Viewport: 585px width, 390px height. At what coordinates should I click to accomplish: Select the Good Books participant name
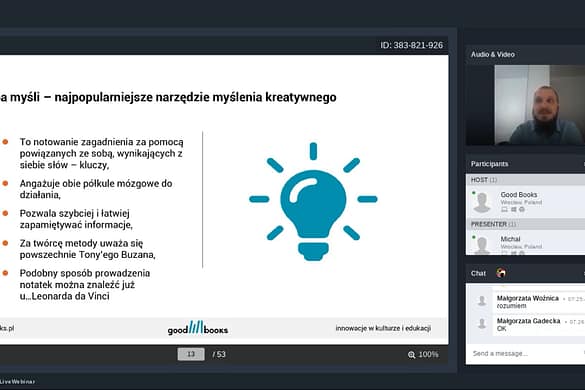click(519, 194)
